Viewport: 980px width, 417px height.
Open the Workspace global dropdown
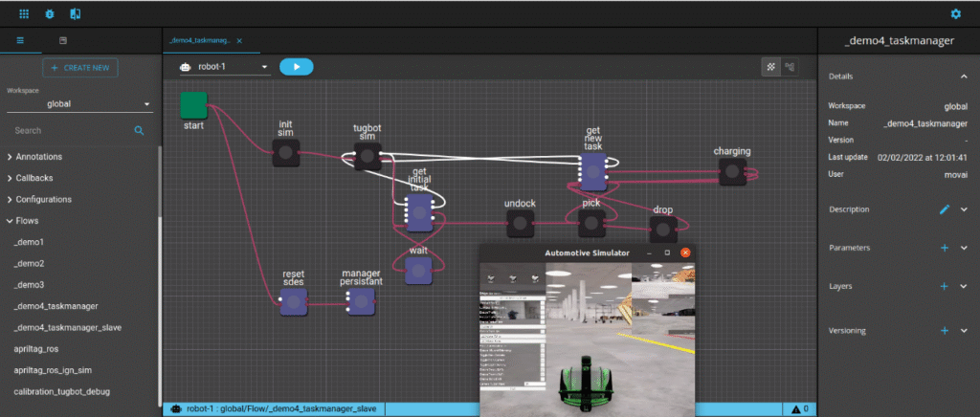point(79,104)
